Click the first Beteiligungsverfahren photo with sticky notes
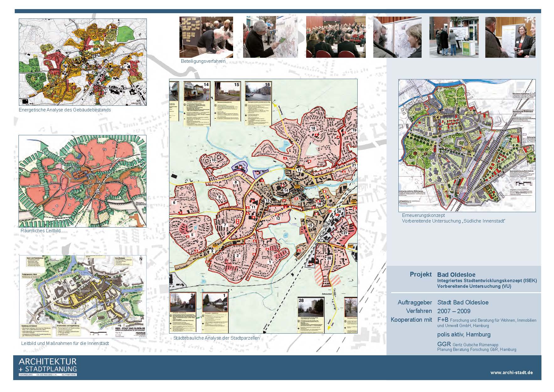The height and width of the screenshot is (392, 554). [x=206, y=37]
